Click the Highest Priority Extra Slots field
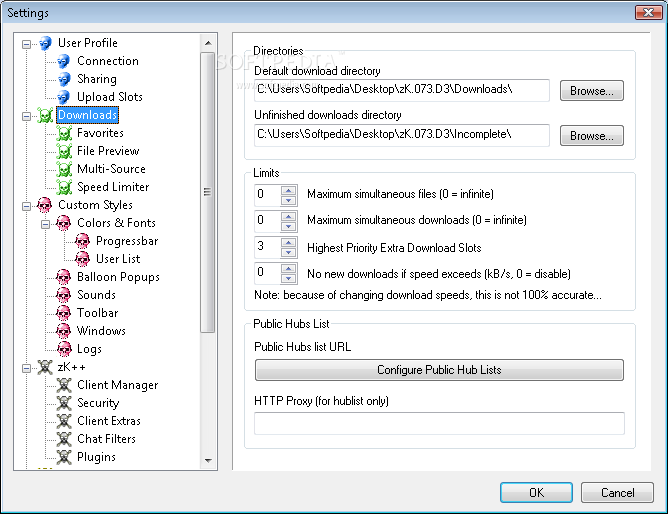 click(x=268, y=247)
